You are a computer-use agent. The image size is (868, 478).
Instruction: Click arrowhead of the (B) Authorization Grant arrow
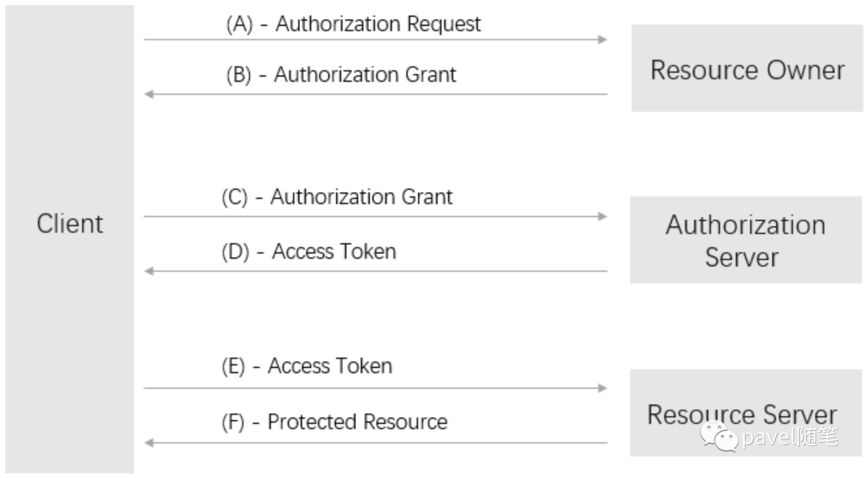click(x=149, y=94)
